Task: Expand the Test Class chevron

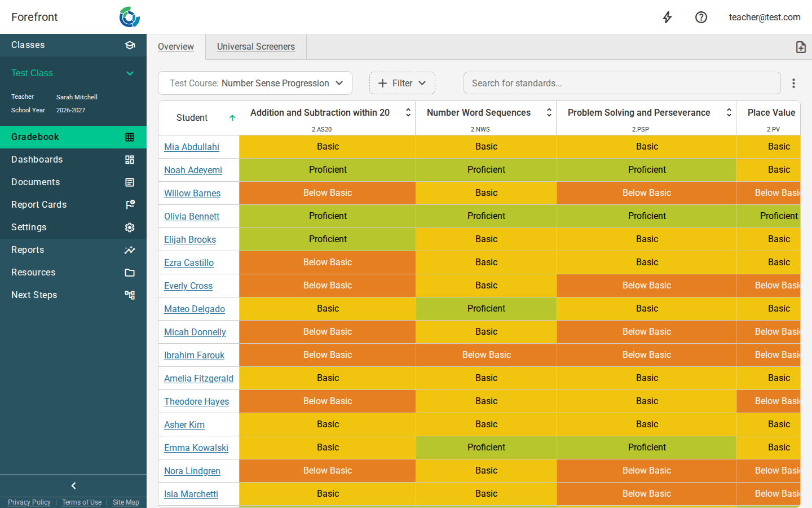Action: coord(130,73)
